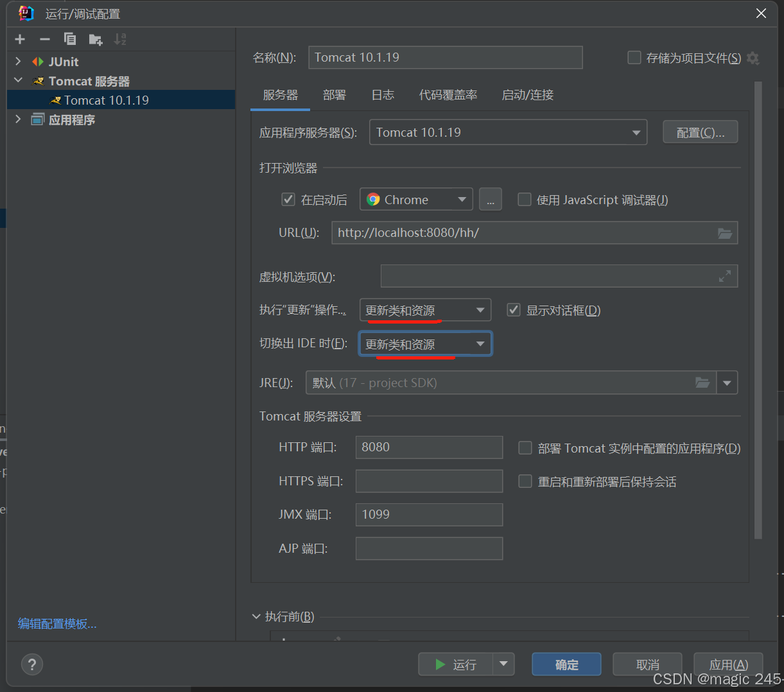Click the Cancel (取消) button
The height and width of the screenshot is (692, 784).
pos(647,664)
